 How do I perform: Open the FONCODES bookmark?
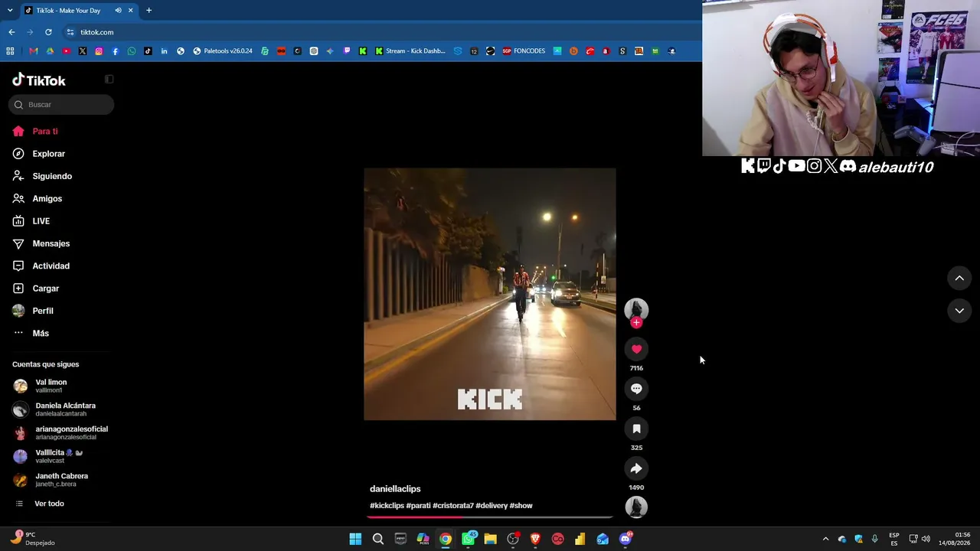coord(524,51)
